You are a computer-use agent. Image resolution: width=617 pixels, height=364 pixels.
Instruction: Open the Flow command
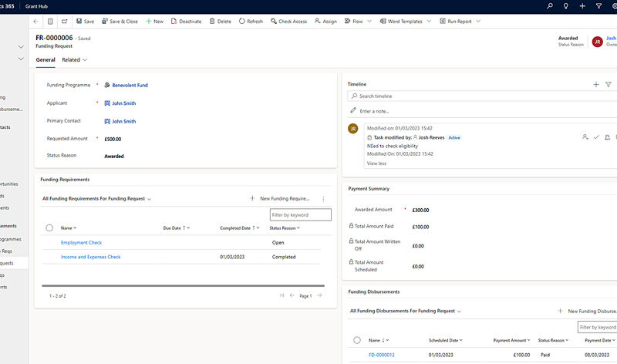353,22
